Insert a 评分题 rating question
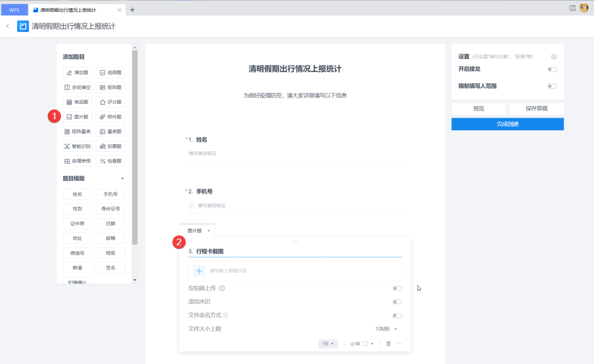 pyautogui.click(x=111, y=102)
